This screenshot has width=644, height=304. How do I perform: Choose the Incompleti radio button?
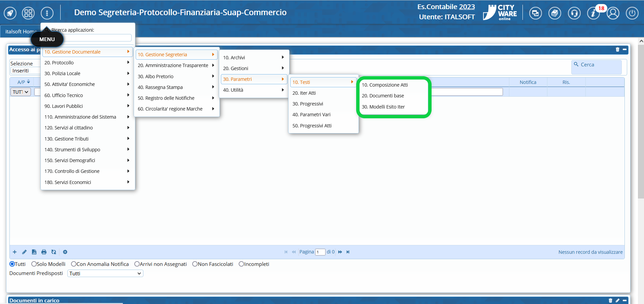(241, 264)
